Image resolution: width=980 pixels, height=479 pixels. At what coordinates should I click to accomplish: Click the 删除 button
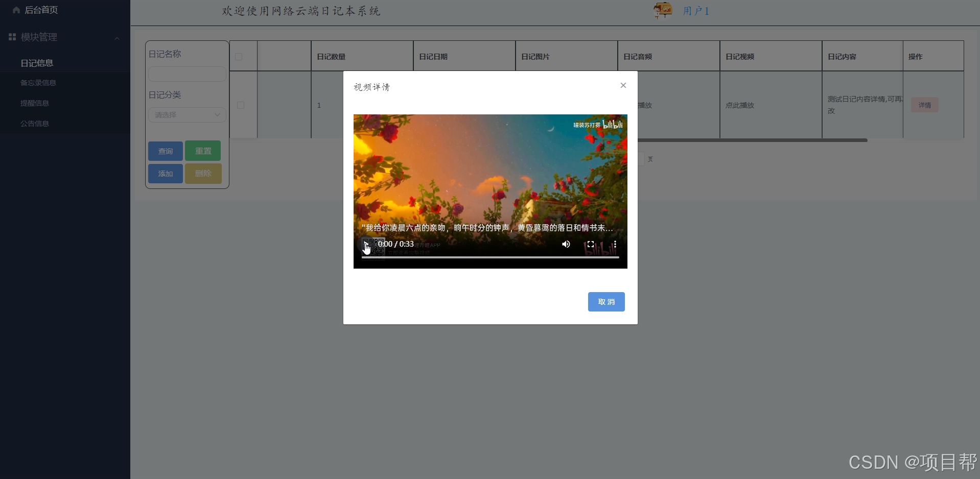coord(203,173)
